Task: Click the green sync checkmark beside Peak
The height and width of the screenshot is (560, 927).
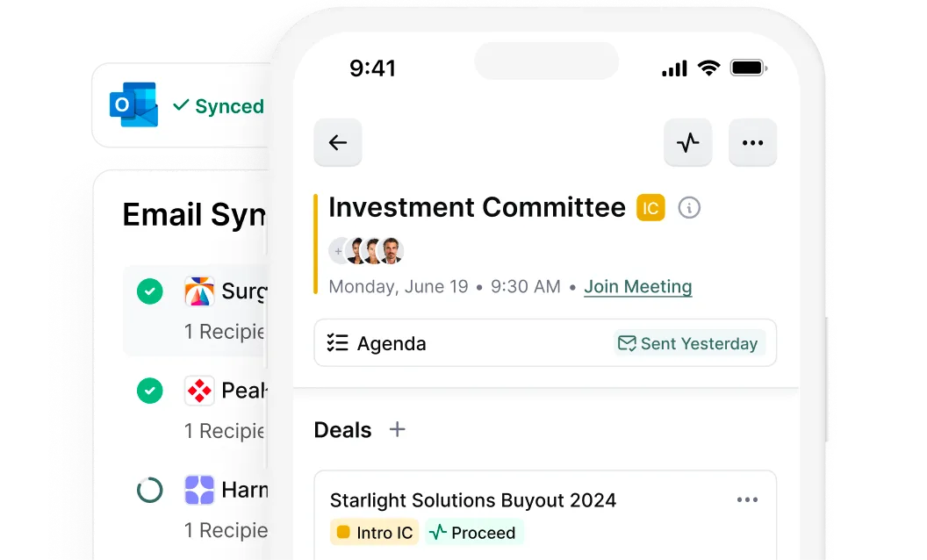Action: (x=149, y=391)
